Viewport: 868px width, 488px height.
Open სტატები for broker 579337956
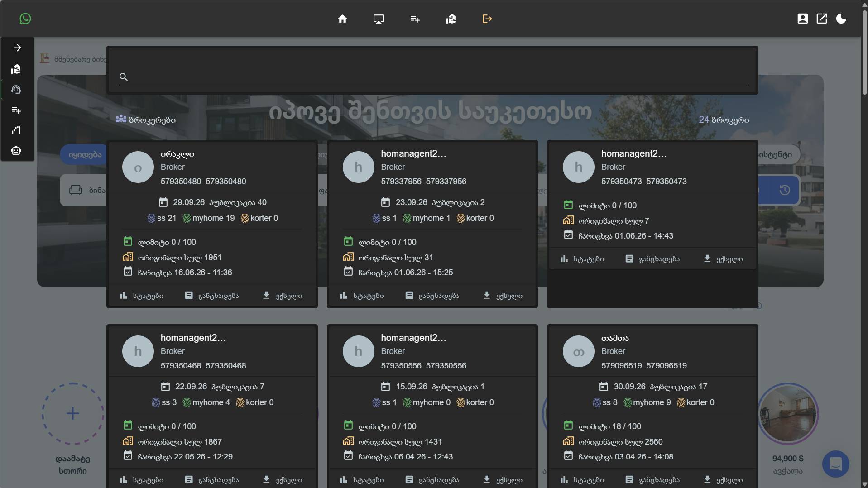(x=362, y=296)
